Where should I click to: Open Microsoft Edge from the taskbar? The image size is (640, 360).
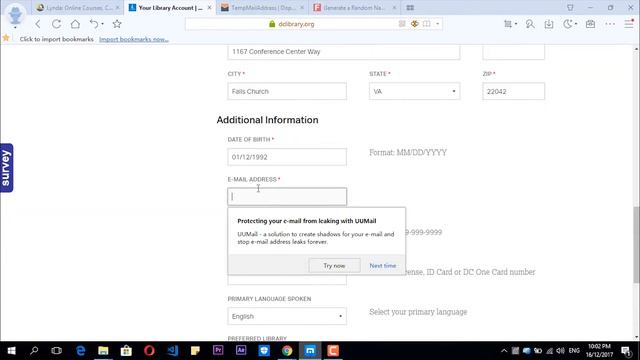(x=80, y=351)
